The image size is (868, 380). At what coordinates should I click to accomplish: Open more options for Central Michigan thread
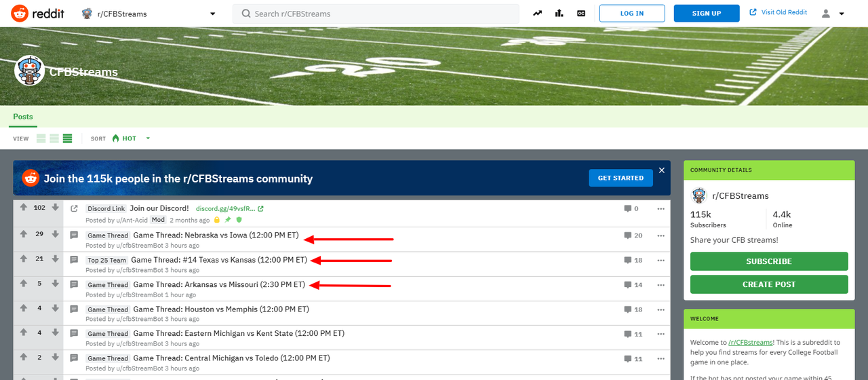660,358
